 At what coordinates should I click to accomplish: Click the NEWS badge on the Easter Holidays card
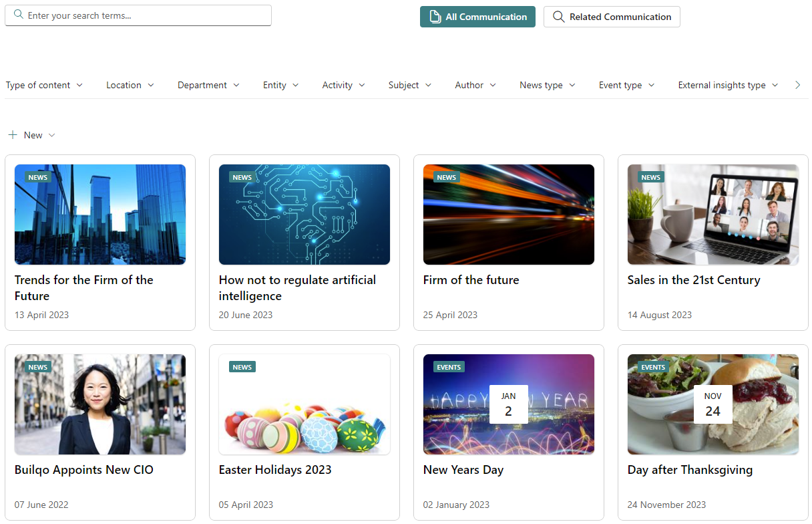pos(242,367)
